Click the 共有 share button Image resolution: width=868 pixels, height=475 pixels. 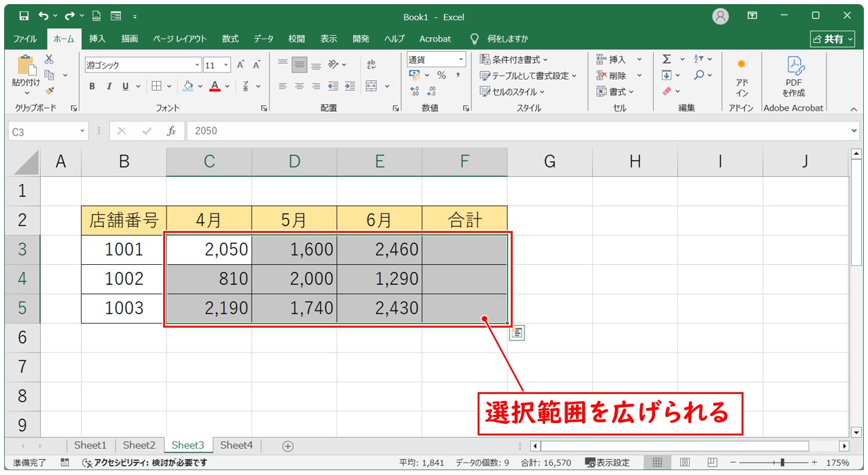click(x=833, y=39)
